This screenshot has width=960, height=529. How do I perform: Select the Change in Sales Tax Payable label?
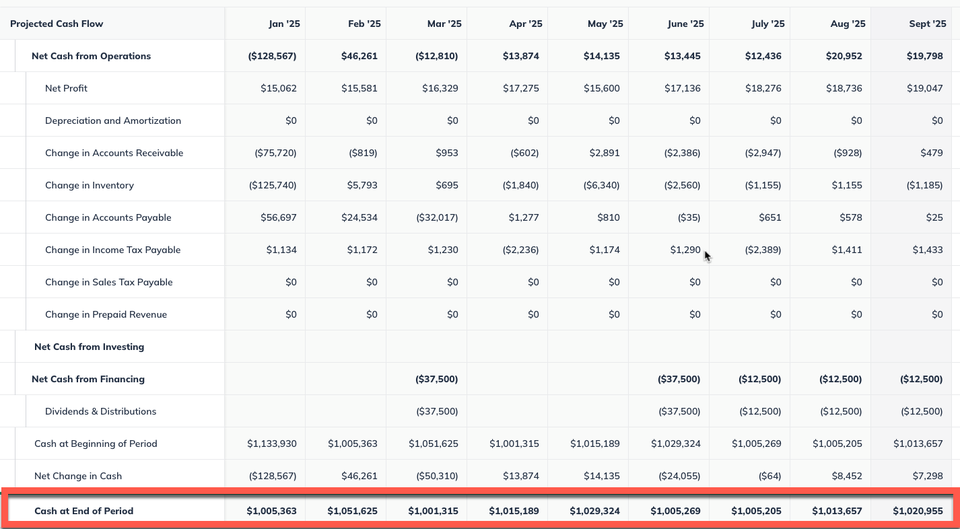(x=108, y=282)
